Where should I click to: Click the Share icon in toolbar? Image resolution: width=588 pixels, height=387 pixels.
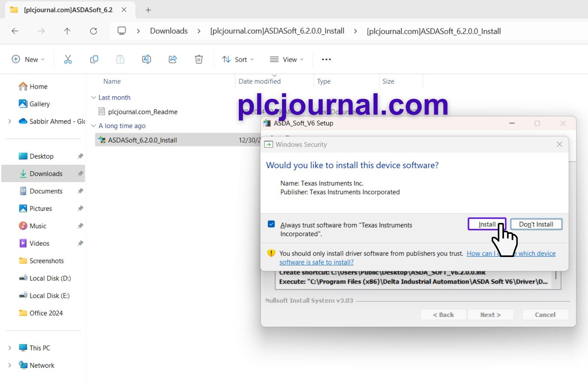click(x=172, y=59)
